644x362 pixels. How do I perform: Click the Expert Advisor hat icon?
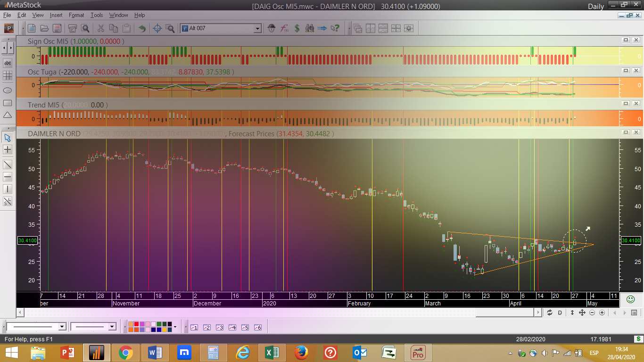click(272, 28)
